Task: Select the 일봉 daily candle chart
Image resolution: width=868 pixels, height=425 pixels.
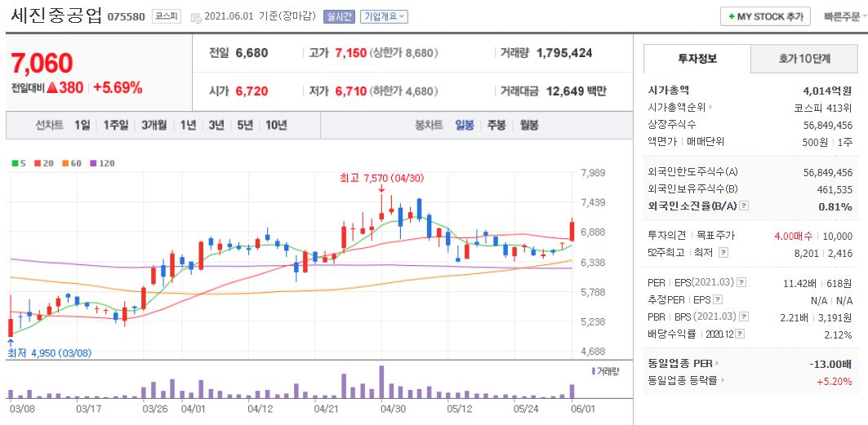Action: pyautogui.click(x=465, y=126)
